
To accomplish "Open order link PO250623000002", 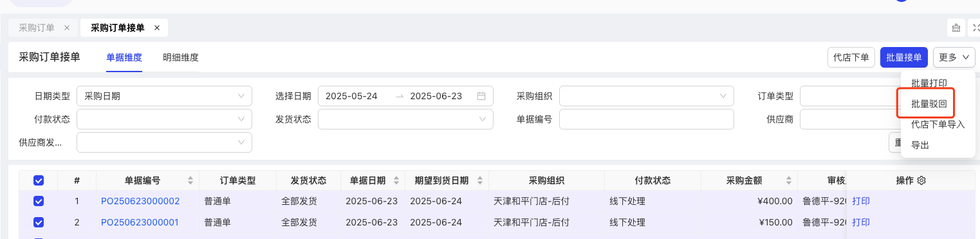I will coord(140,201).
